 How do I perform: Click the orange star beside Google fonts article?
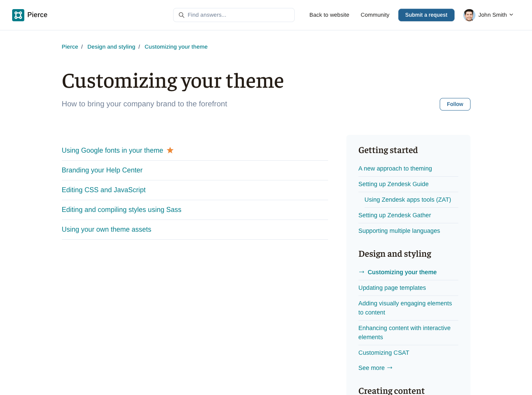tap(170, 150)
